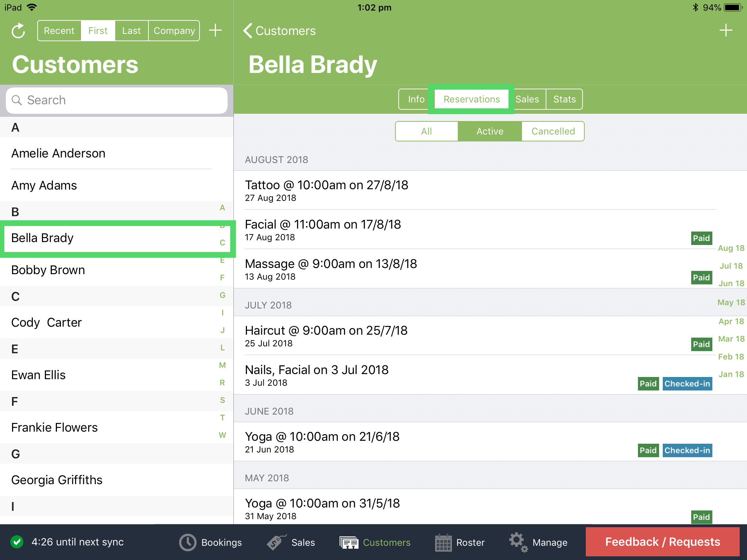Jump to letter W in the alphabet index

pos(222,435)
